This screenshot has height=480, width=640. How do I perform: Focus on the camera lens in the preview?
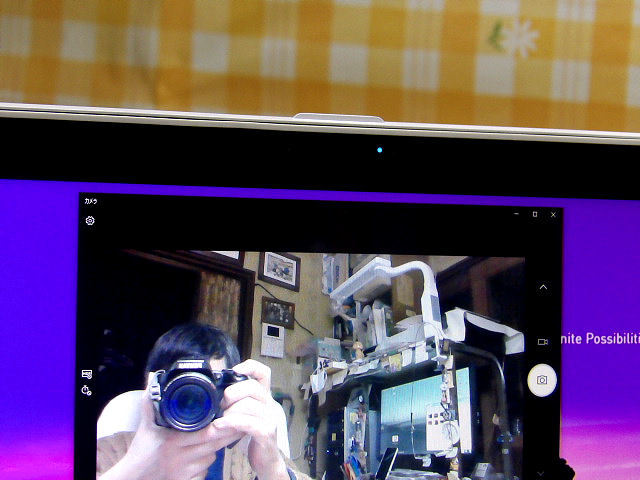pyautogui.click(x=189, y=405)
